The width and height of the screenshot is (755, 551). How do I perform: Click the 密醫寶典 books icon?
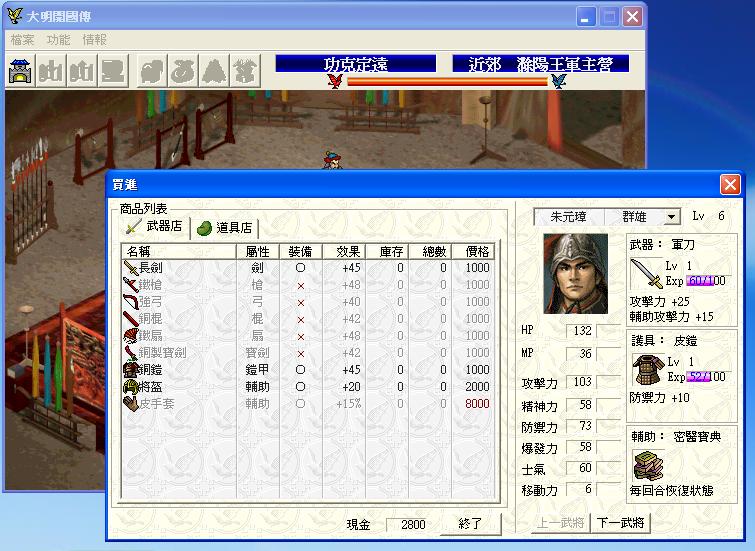(x=648, y=465)
